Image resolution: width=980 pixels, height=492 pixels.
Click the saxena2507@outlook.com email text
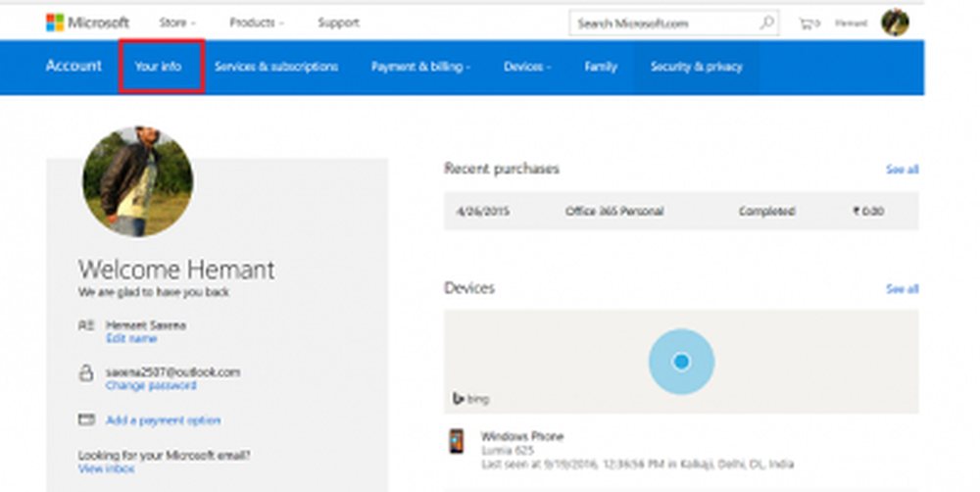coord(172,372)
